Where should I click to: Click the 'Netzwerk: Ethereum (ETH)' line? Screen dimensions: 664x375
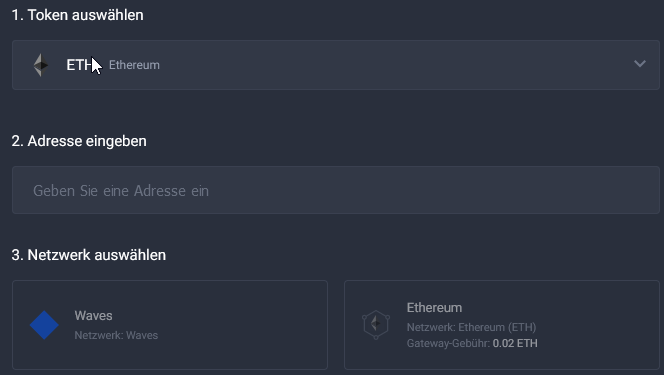pos(471,327)
